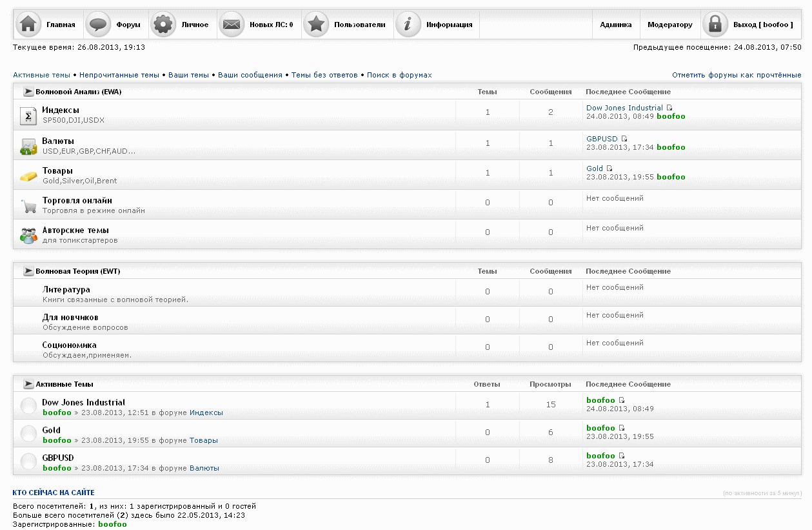The width and height of the screenshot is (812, 530).
Task: Open the gear icon for Личное
Action: 163,25
